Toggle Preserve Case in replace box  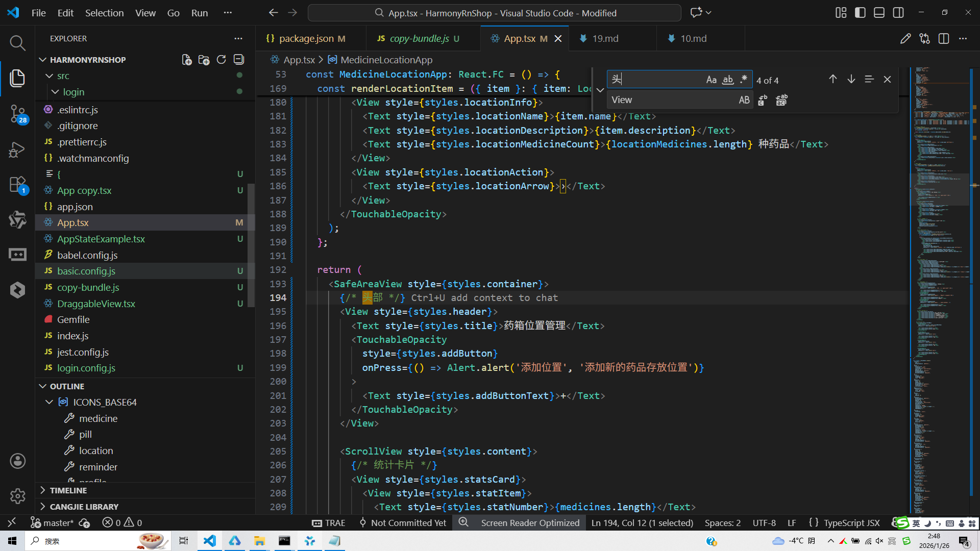pos(744,100)
